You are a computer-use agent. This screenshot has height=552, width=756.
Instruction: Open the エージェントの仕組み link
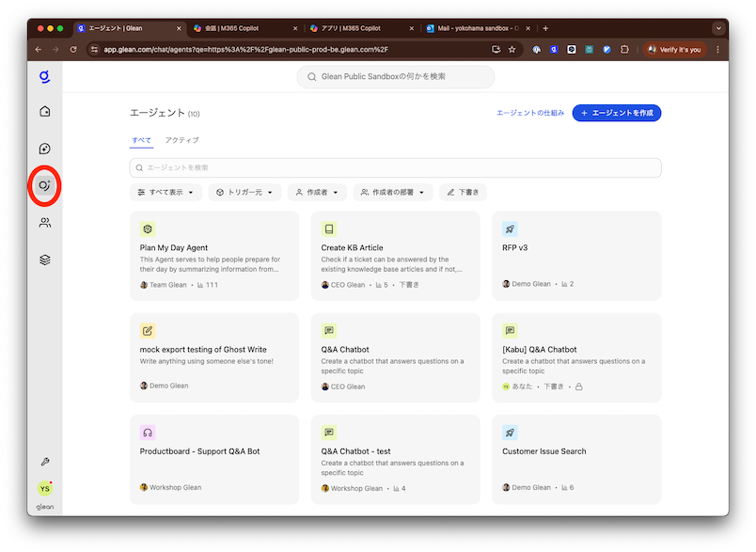click(530, 113)
